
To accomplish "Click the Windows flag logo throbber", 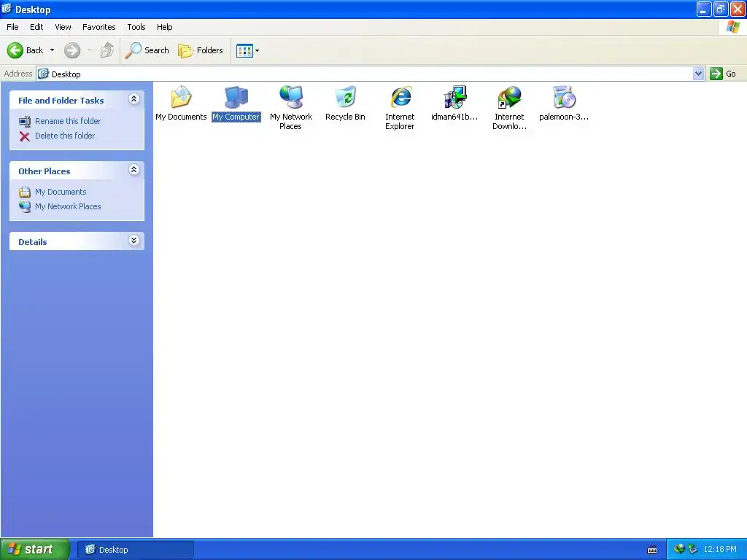I will point(732,27).
